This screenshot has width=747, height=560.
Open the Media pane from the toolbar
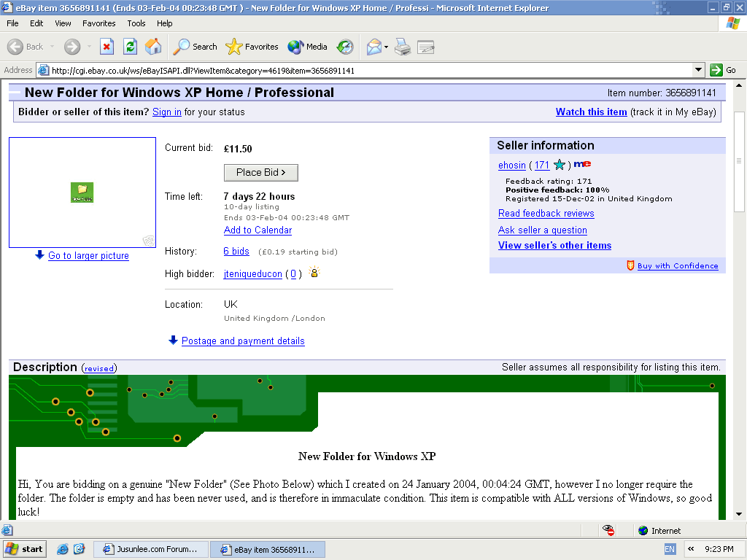[307, 47]
